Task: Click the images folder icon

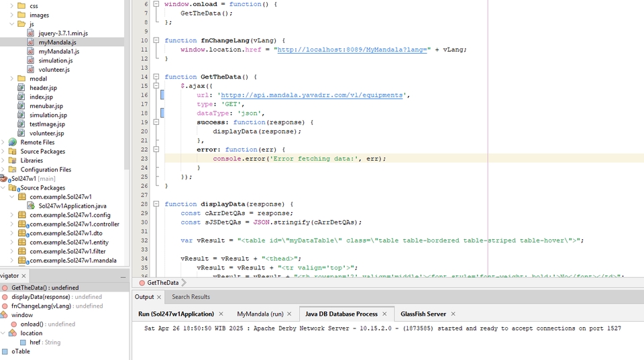Action: coord(21,15)
